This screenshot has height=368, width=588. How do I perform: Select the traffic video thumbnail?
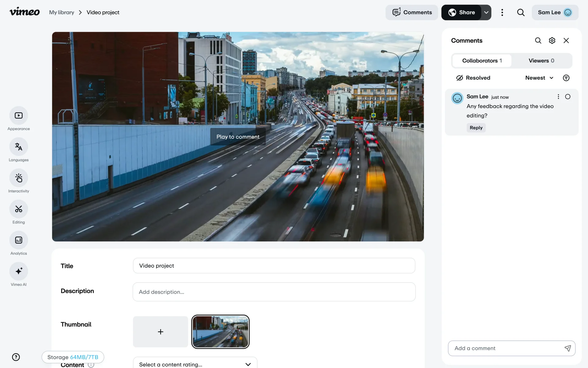pos(220,332)
